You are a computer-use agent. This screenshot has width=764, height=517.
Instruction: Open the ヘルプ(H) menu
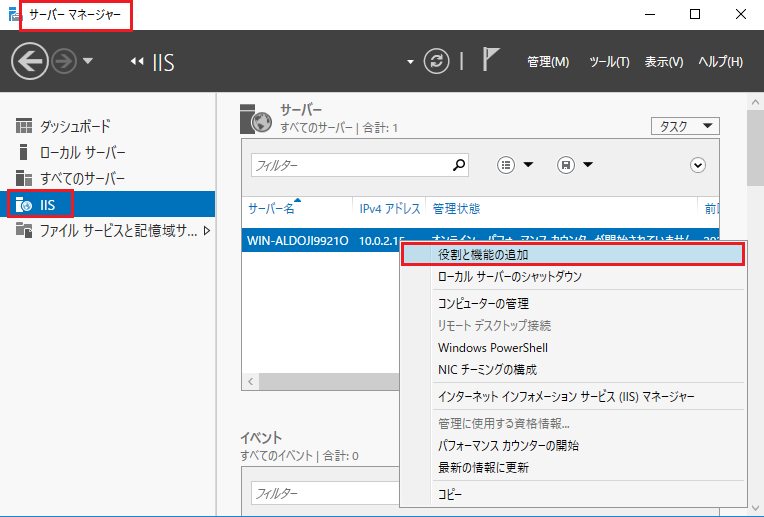click(720, 62)
